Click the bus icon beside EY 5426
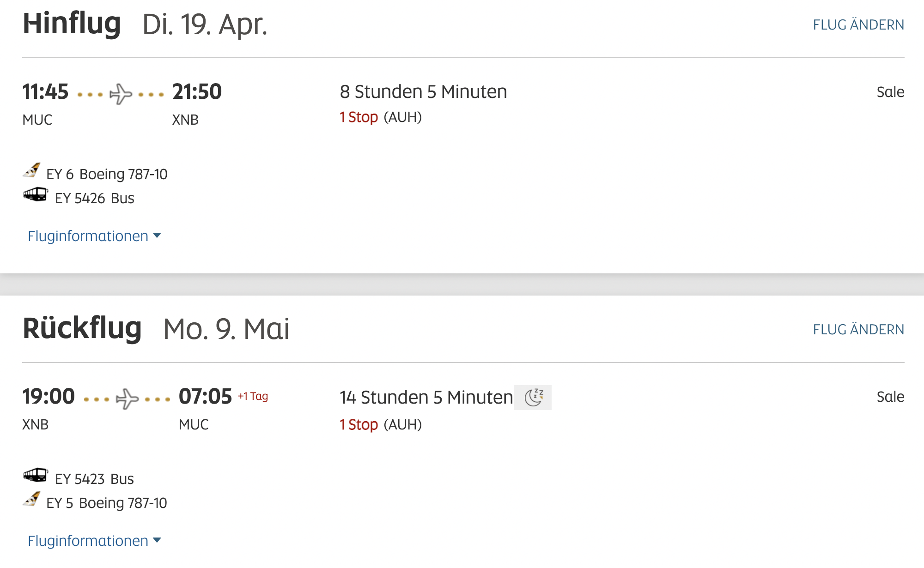This screenshot has height=568, width=924. coord(36,194)
